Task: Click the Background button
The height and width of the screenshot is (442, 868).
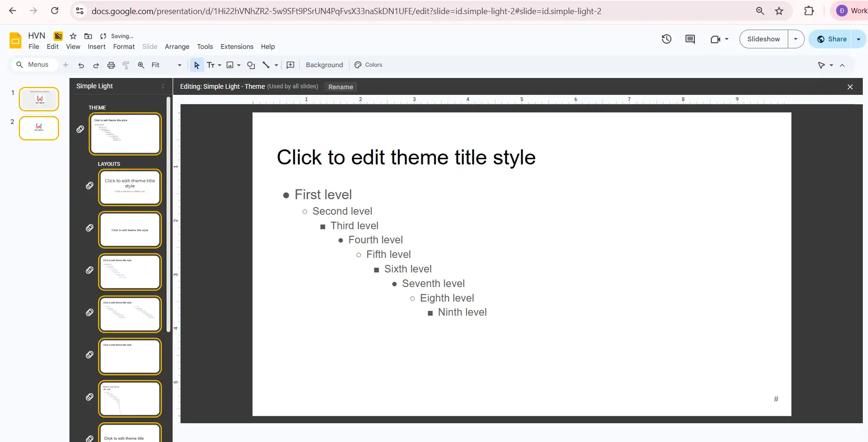Action: pos(324,65)
